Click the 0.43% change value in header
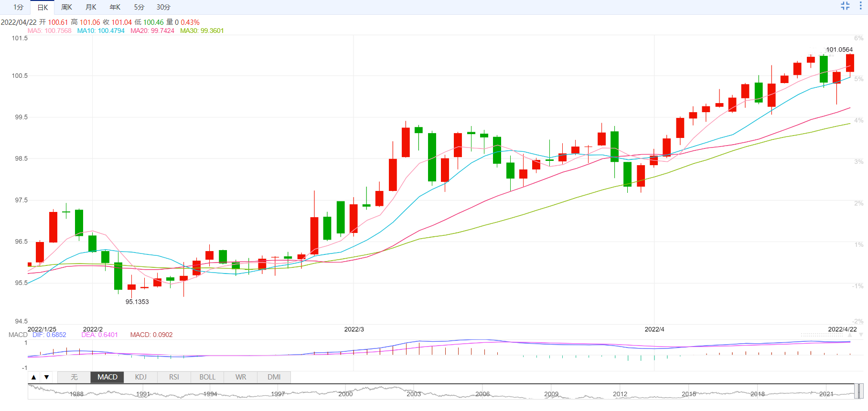Viewport: 868px width, 411px height. point(190,22)
